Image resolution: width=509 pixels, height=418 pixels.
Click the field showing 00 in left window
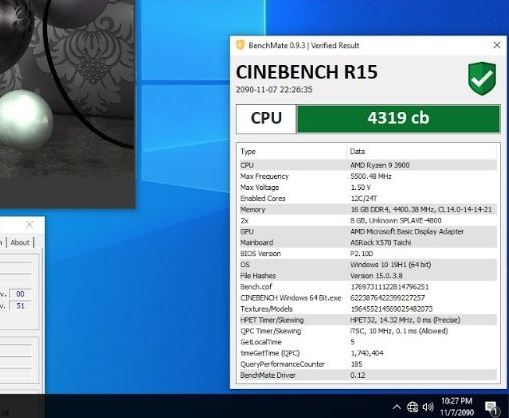pos(20,294)
